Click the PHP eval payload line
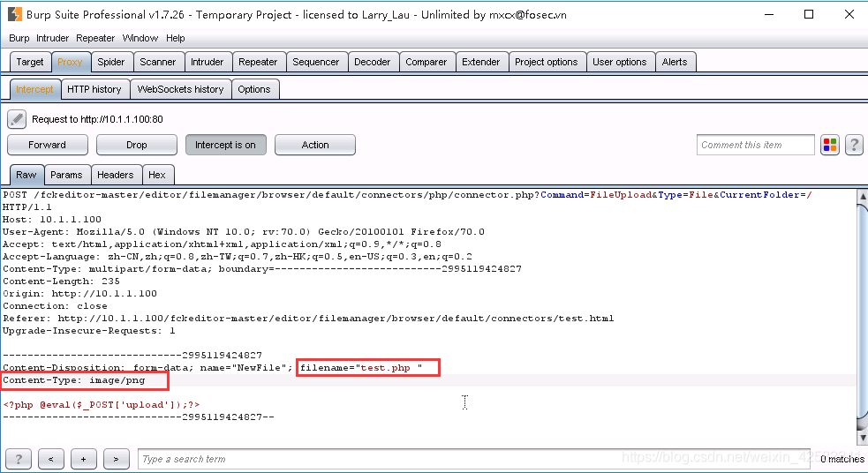 [102, 405]
